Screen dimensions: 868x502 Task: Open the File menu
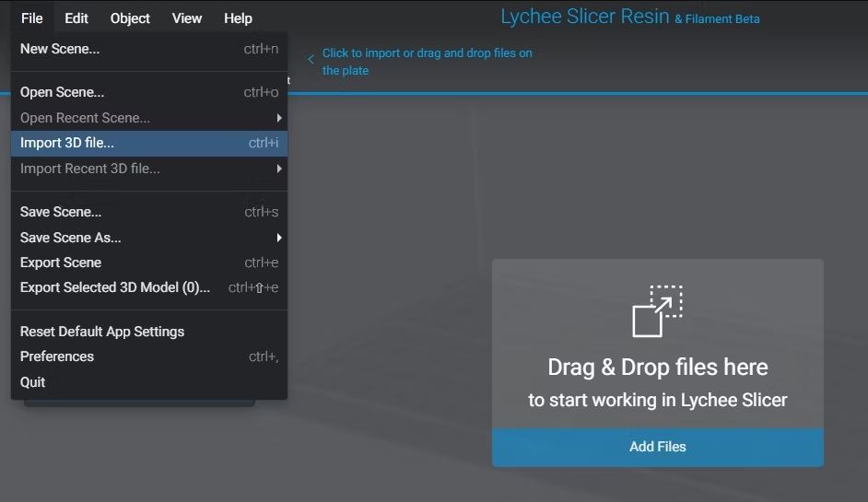(31, 18)
